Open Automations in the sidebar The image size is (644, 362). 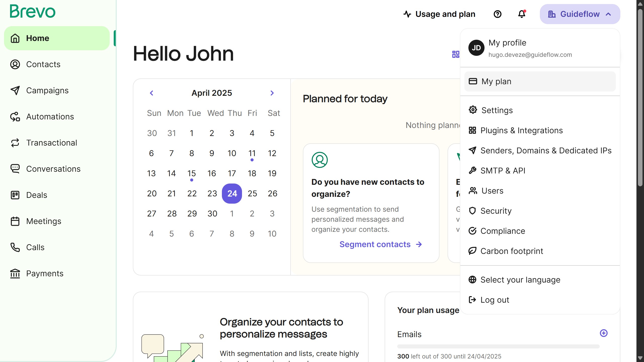pos(50,117)
